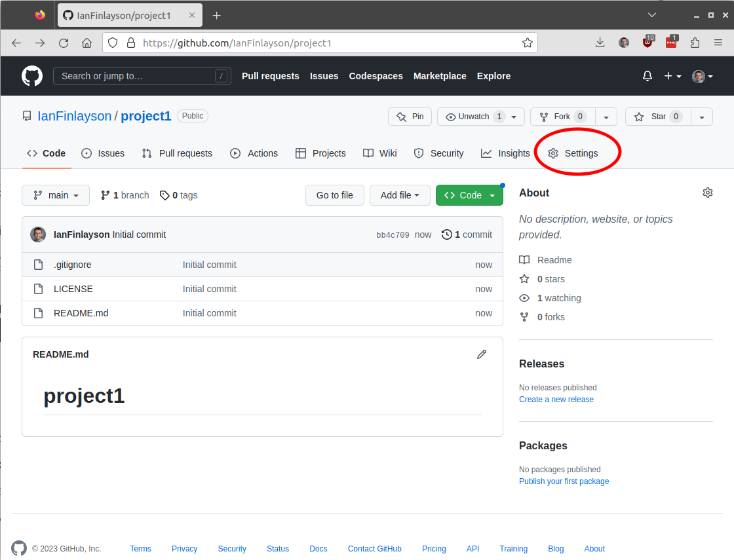
Task: Open the Star lists caret
Action: 702,117
